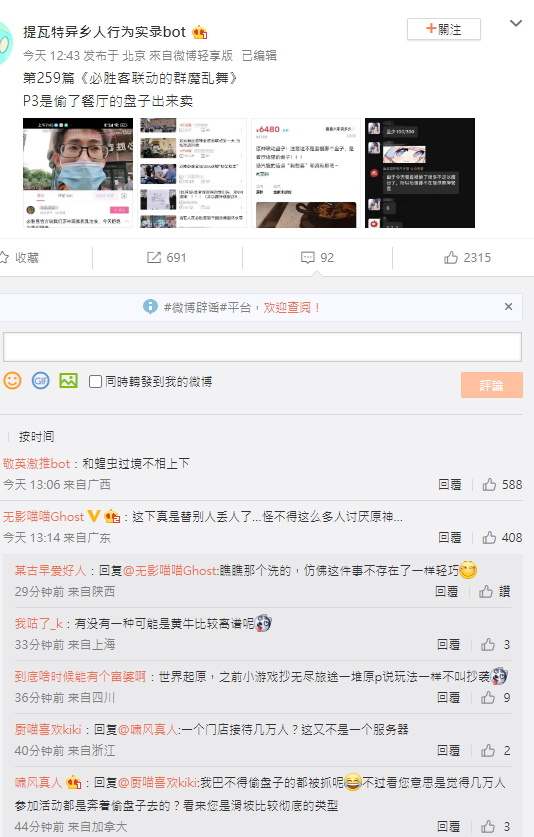
Task: Open the GIF picker icon
Action: click(41, 381)
